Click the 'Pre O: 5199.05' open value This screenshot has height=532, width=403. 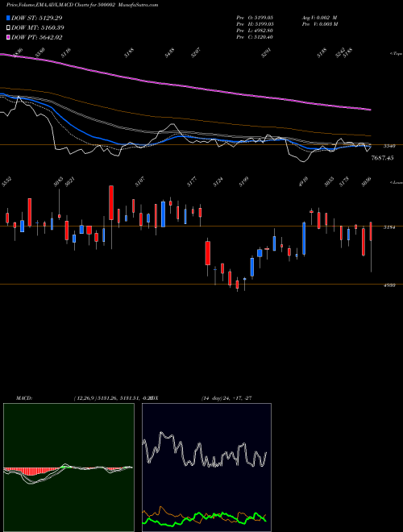pos(255,17)
